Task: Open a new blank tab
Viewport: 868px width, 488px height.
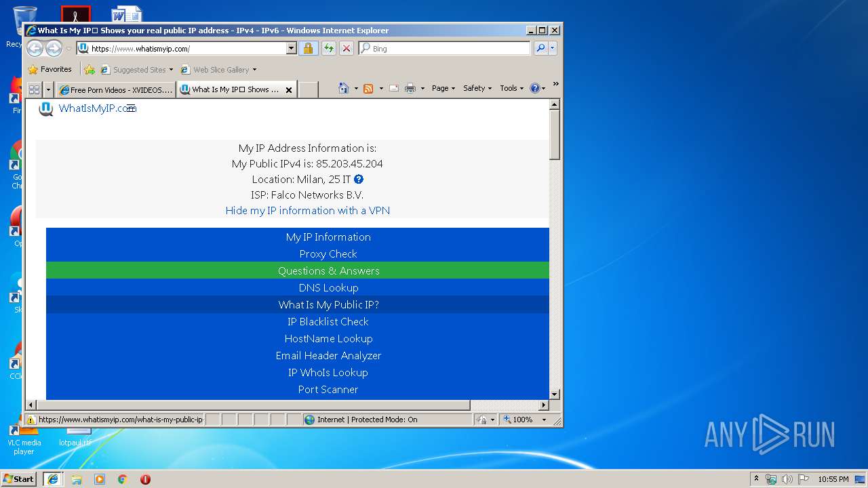Action: click(x=308, y=89)
